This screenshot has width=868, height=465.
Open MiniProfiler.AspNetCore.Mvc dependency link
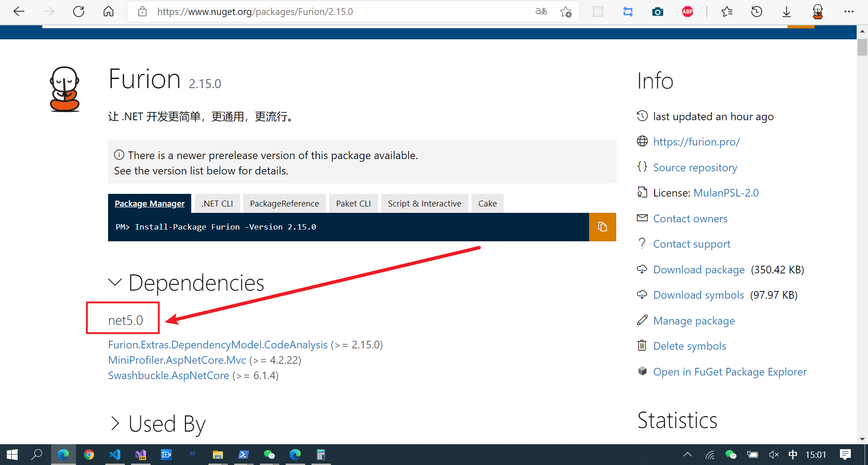point(177,360)
